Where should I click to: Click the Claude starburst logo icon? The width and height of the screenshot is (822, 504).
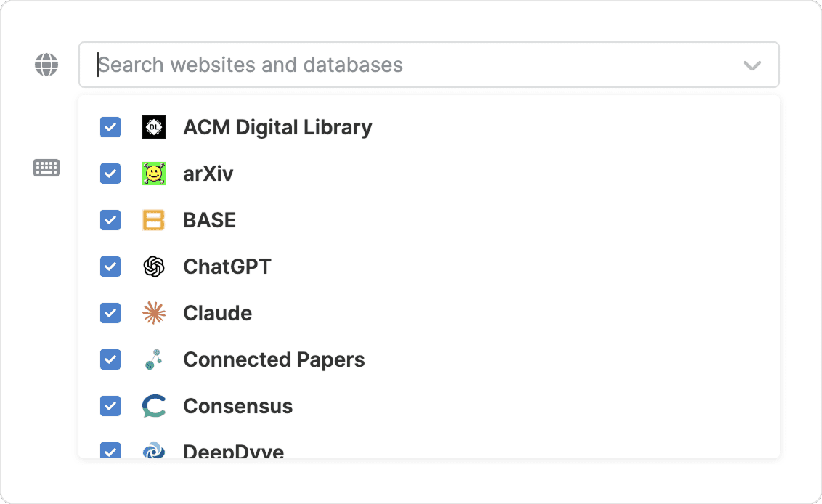pyautogui.click(x=154, y=313)
